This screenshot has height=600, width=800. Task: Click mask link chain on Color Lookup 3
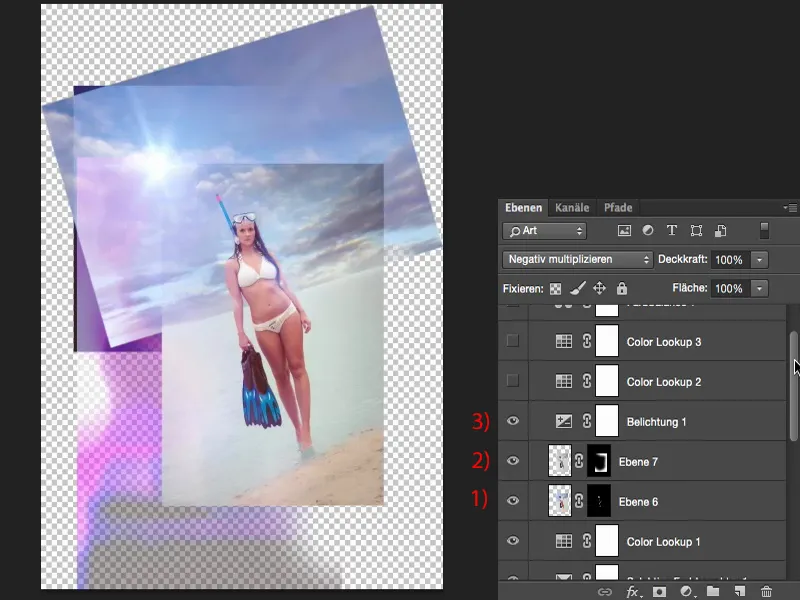tap(587, 341)
